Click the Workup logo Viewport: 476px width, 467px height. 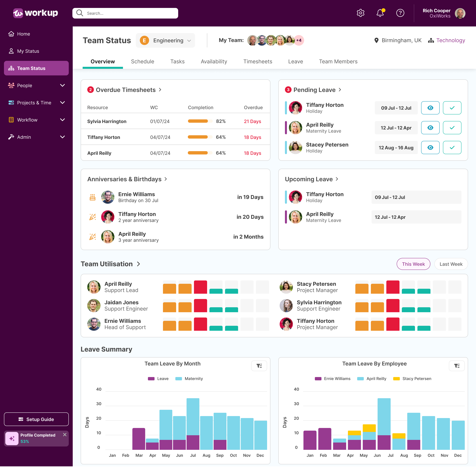click(x=35, y=13)
